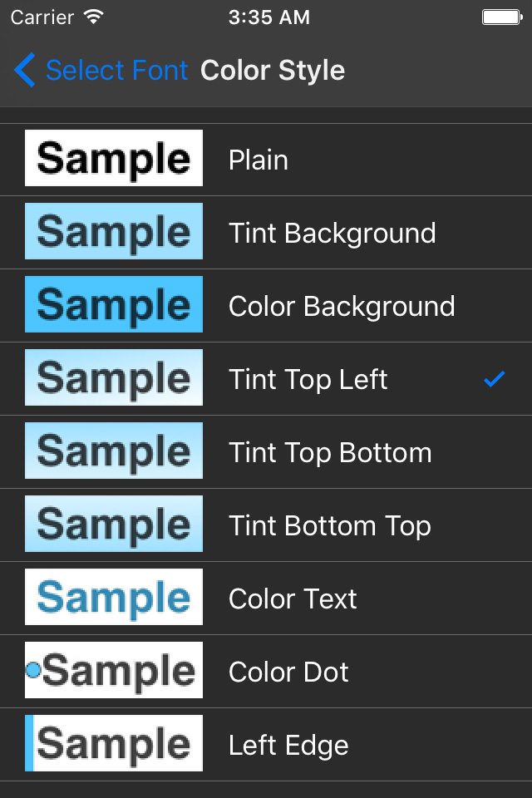Screen dimensions: 532x798
Task: Tap the blue checkmark on Tint Top Left
Action: (x=495, y=379)
